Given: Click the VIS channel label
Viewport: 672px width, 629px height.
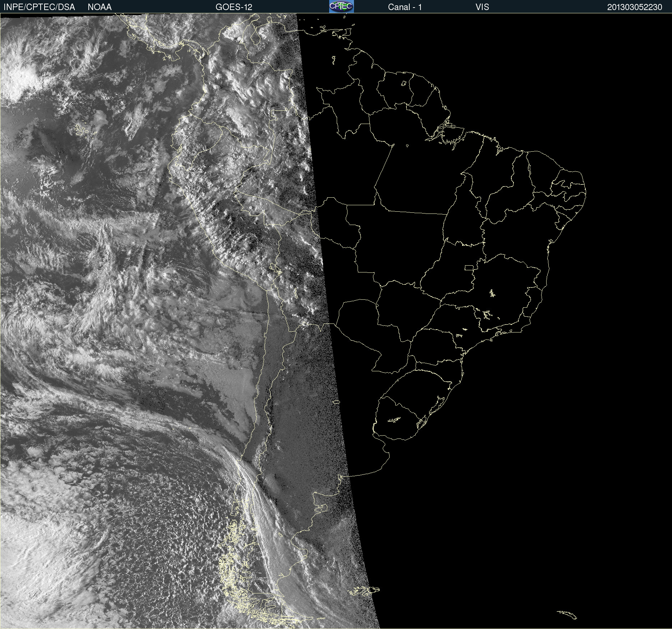Looking at the screenshot, I should click(482, 7).
